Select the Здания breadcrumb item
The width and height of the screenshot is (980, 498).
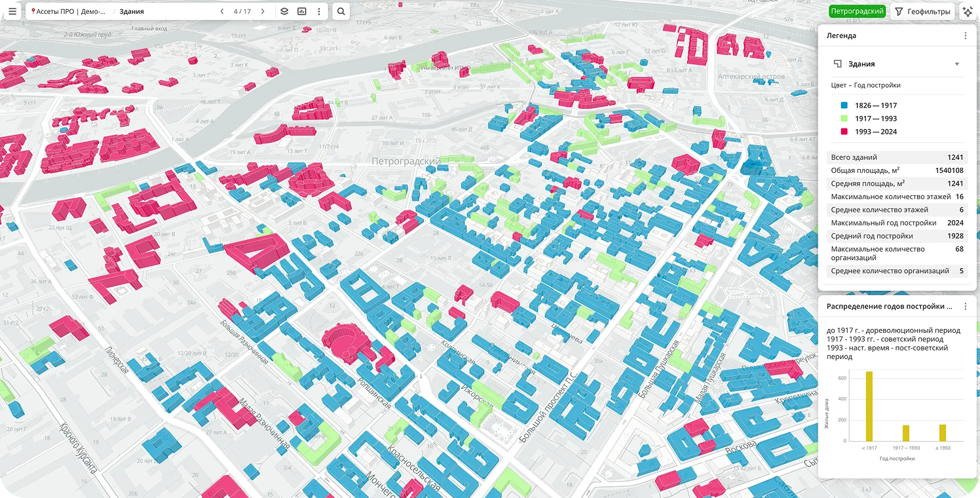coord(132,11)
